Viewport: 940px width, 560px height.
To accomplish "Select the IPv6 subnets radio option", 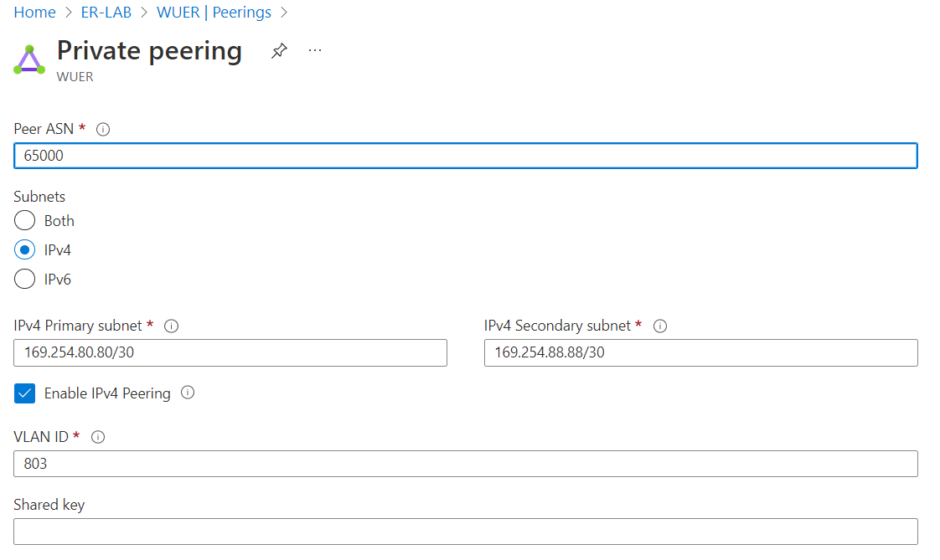I will pos(24,279).
